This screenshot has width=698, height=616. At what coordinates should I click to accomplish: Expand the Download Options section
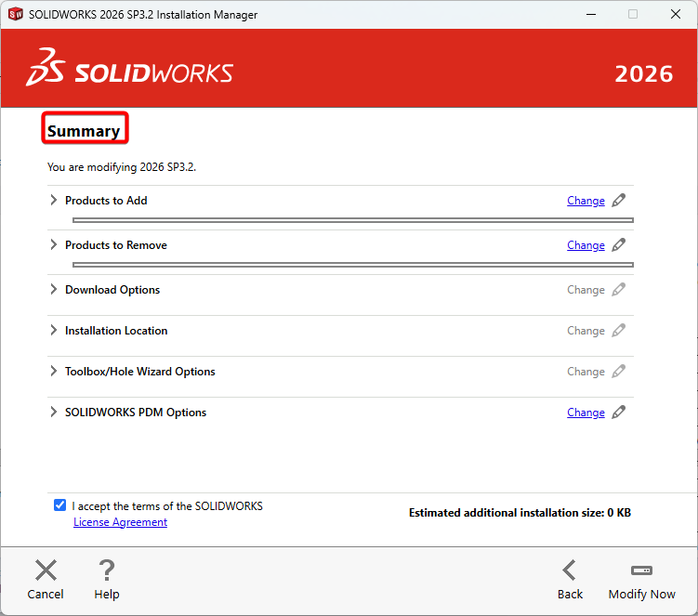53,289
